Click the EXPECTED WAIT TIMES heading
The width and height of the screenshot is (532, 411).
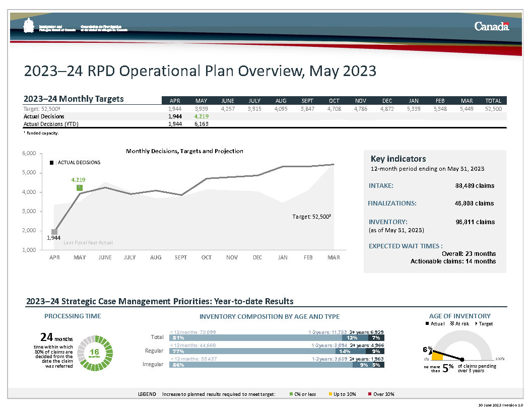tap(406, 246)
